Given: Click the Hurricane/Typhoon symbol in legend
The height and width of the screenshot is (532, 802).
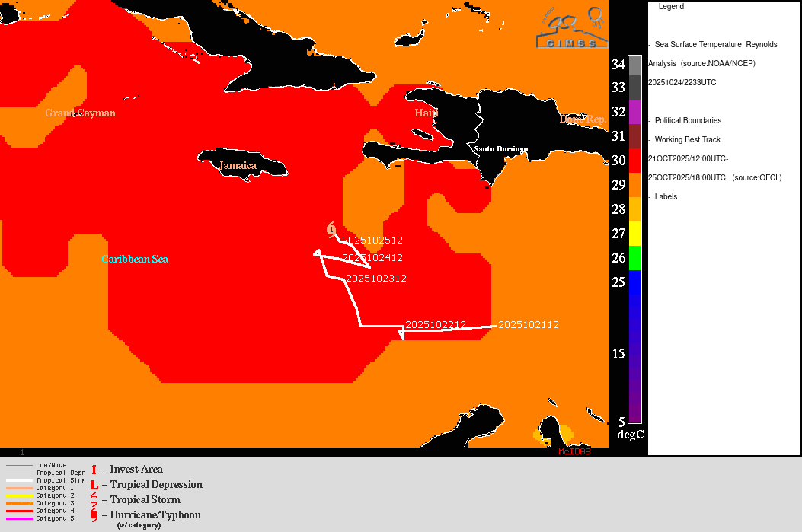Looking at the screenshot, I should coord(94,515).
